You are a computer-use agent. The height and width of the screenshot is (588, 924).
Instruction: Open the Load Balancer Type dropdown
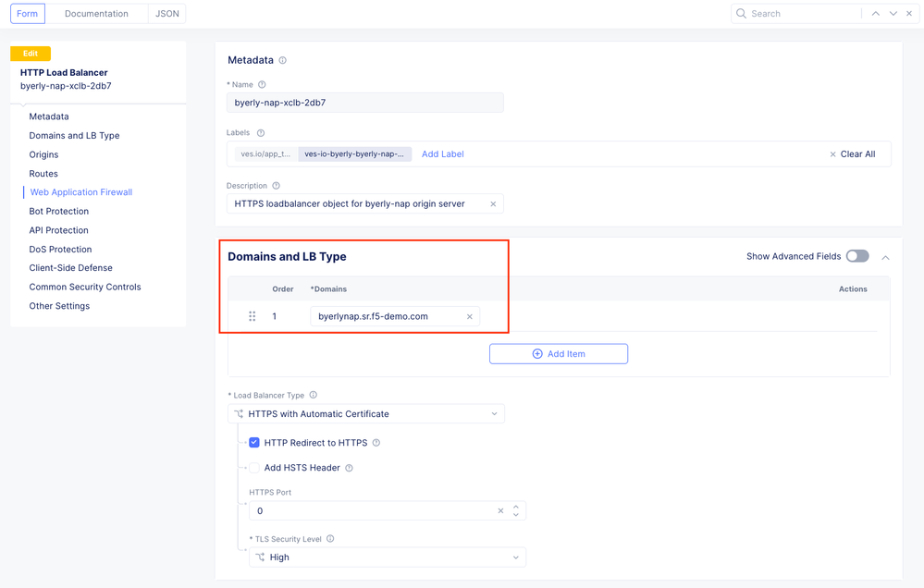[x=366, y=414]
